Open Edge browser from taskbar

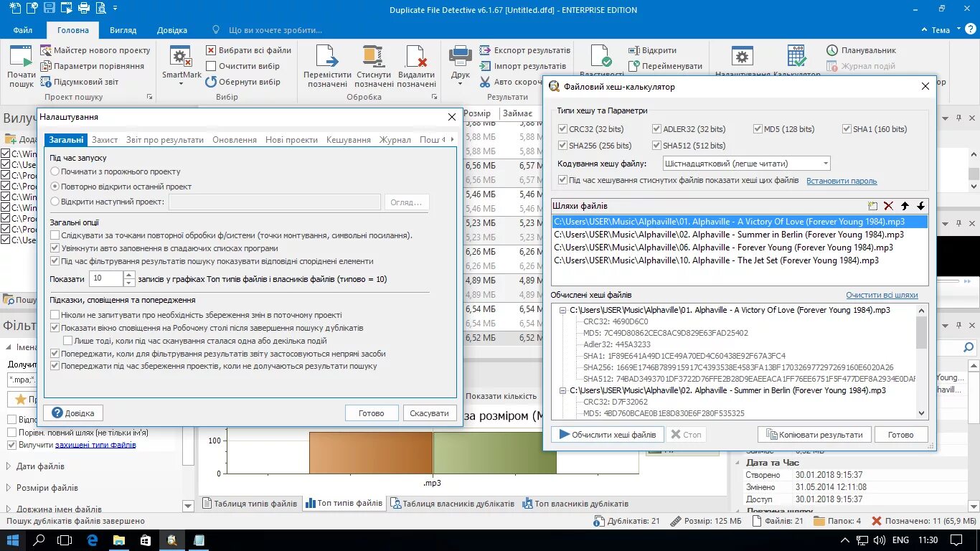(x=92, y=540)
